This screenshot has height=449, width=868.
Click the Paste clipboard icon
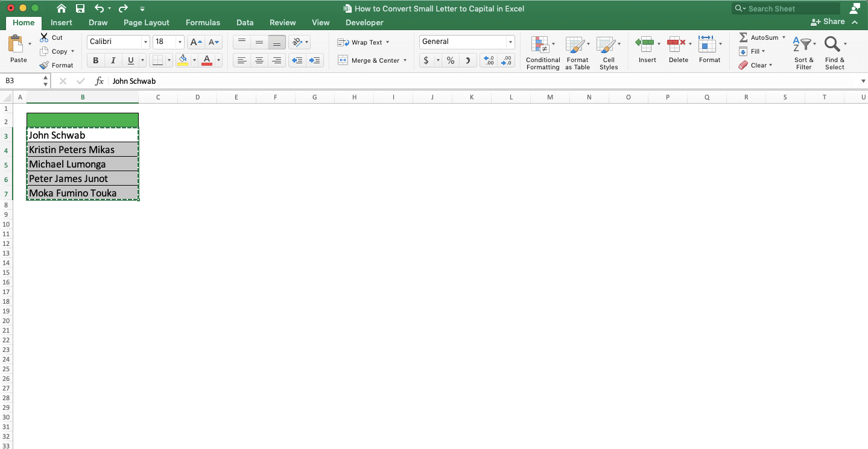[16, 44]
